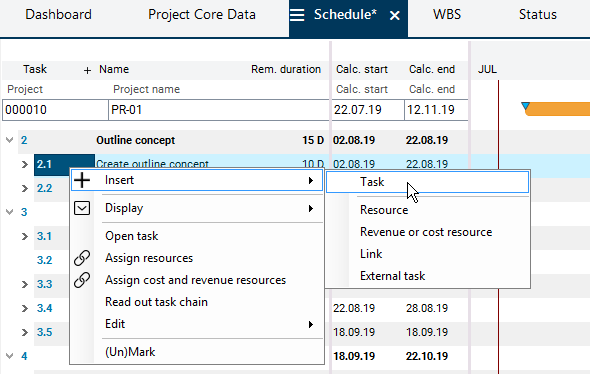Click task ID link 3.3
The width and height of the screenshot is (590, 374).
pyautogui.click(x=44, y=284)
